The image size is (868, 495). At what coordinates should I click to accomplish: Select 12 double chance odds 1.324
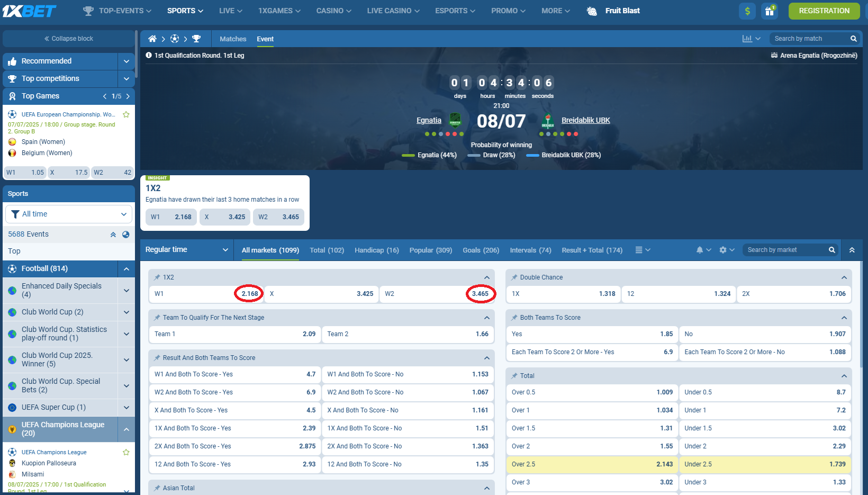[x=679, y=294]
